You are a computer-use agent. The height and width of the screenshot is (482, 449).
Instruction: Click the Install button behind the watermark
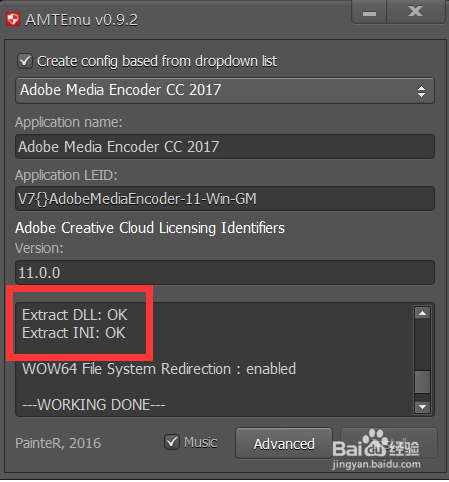tap(389, 443)
